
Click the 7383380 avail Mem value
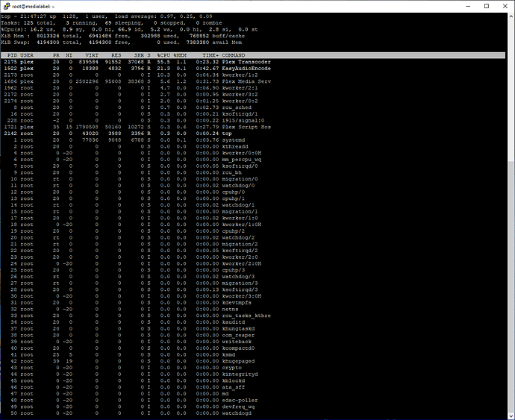[213, 43]
